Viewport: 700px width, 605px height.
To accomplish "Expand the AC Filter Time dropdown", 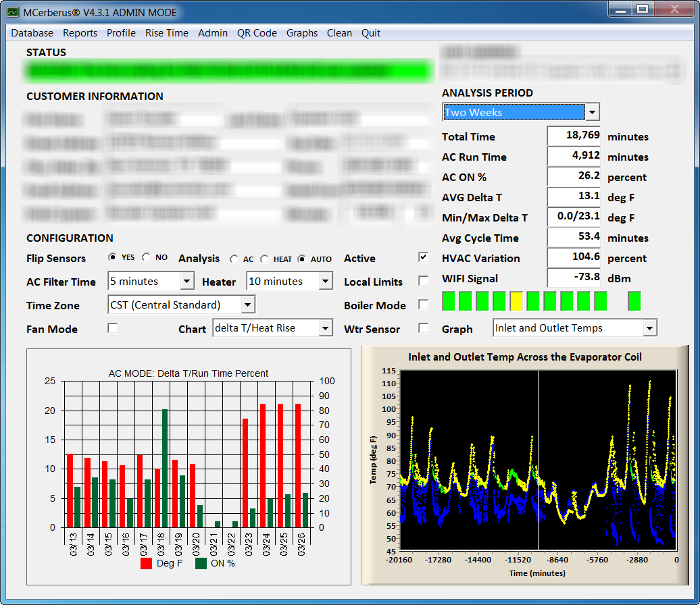I will pos(186,282).
